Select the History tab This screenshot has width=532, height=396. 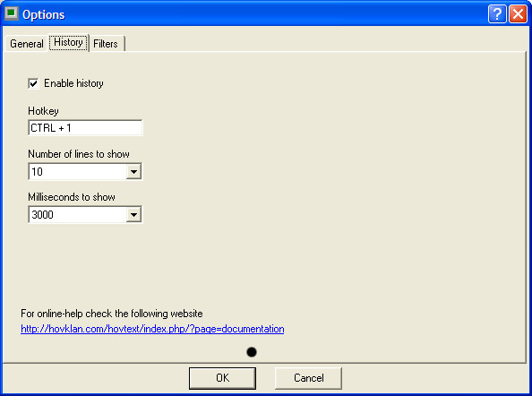(68, 42)
